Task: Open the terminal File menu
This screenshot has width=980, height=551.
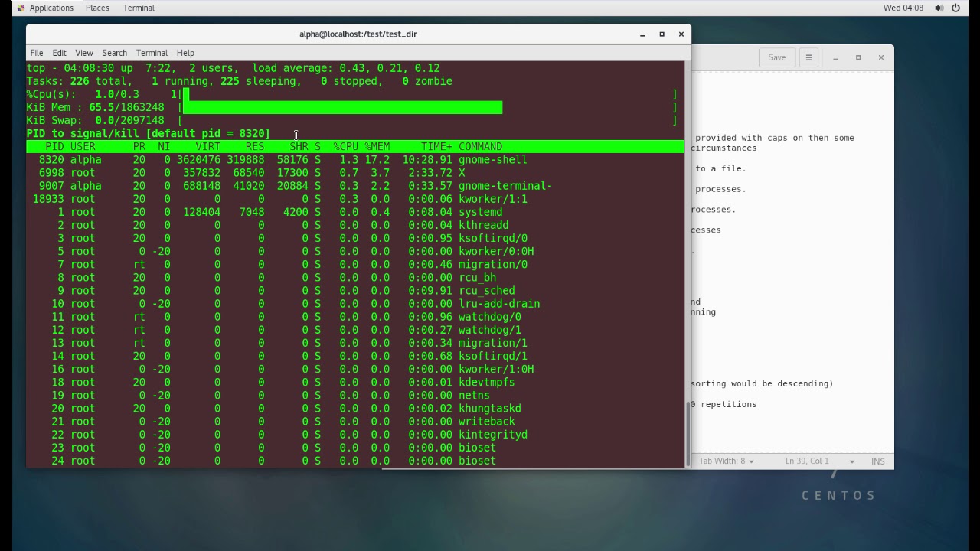Action: 37,53
